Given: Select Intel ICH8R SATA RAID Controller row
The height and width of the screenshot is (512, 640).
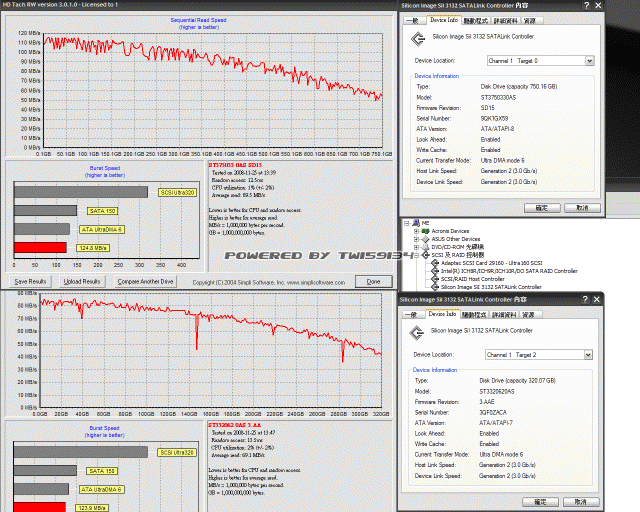Looking at the screenshot, I should (509, 271).
